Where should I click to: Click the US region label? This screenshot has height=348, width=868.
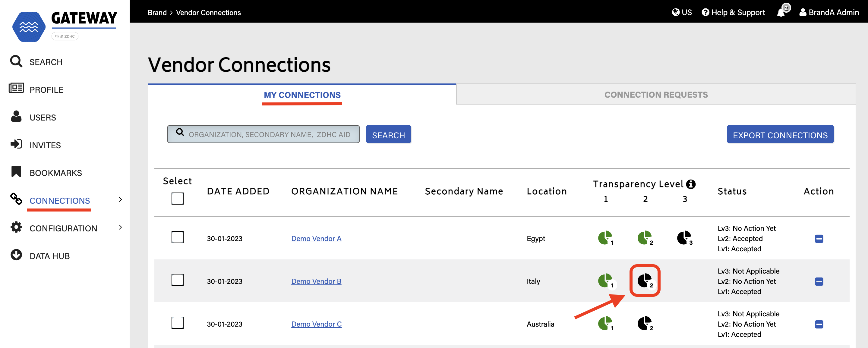click(687, 12)
